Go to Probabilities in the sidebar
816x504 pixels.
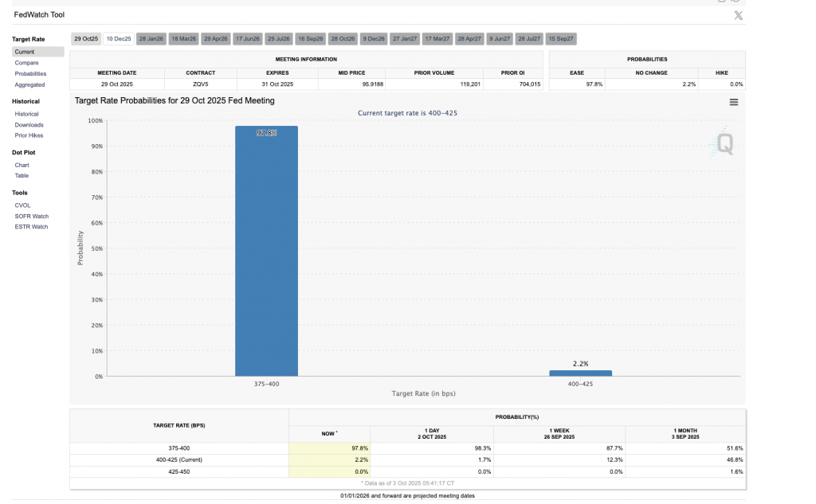tap(30, 73)
